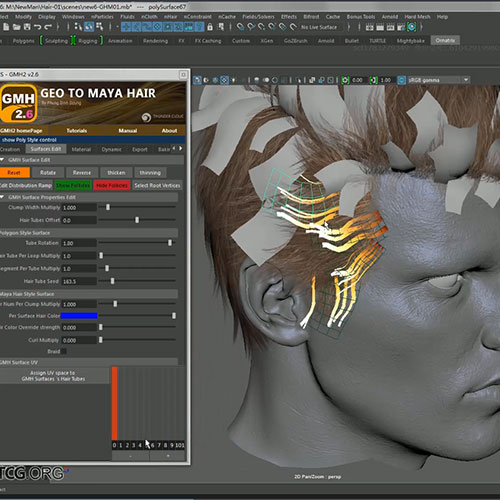
Task: Click the blue Per Surface Hair Color swatch
Action: 79,316
